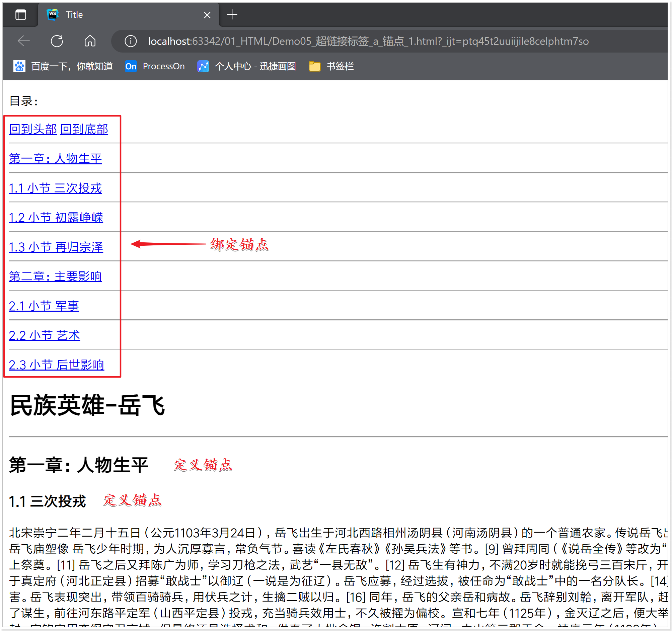Image resolution: width=672 pixels, height=631 pixels.
Task: Close the Title tab
Action: coord(207,15)
